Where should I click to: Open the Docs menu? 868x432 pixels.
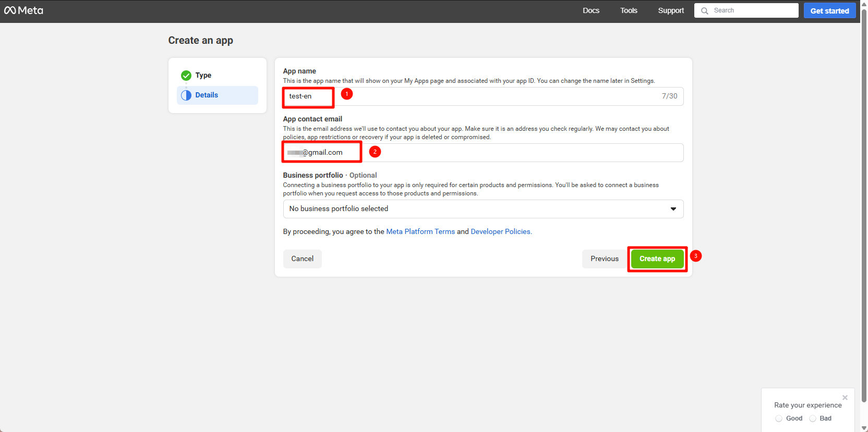591,10
